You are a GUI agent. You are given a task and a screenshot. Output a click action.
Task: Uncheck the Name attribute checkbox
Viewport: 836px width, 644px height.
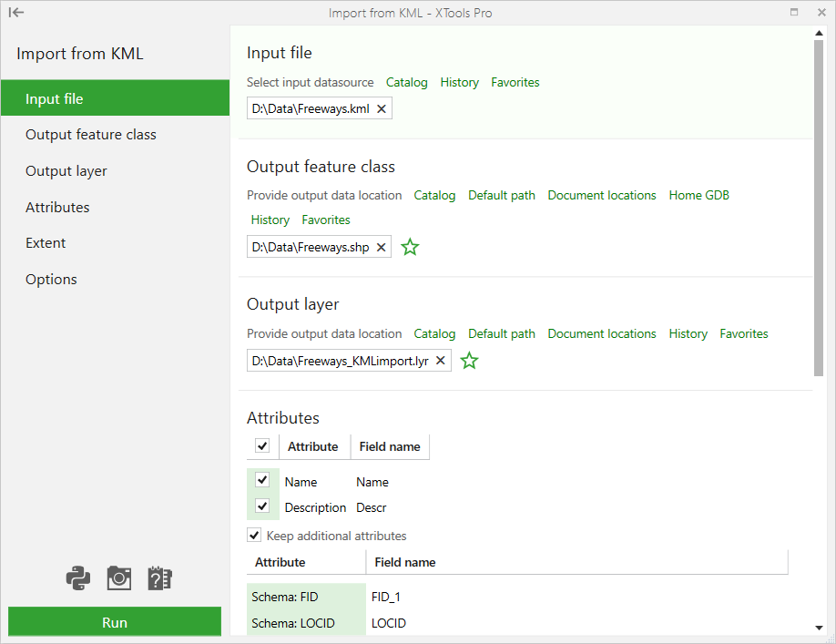[x=262, y=480]
